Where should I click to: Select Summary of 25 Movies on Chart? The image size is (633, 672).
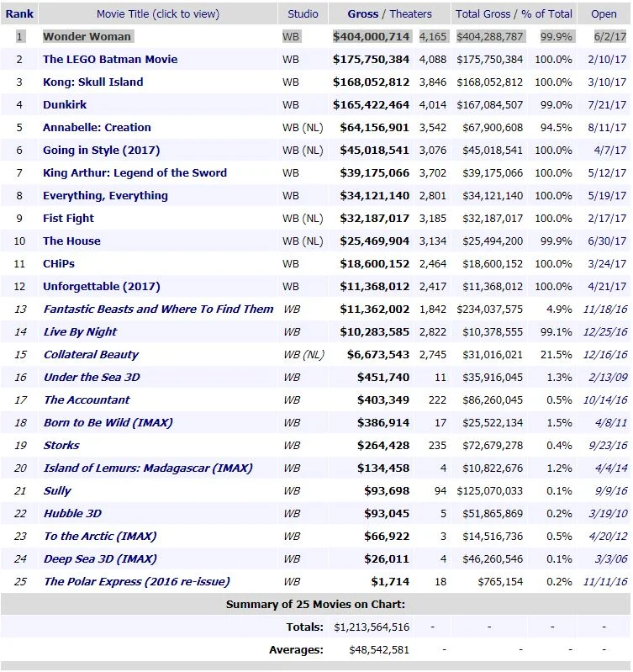(x=315, y=604)
